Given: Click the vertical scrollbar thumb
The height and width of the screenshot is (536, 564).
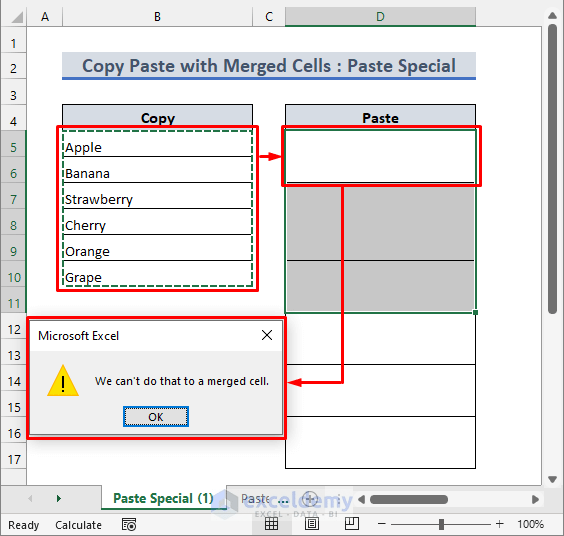Looking at the screenshot, I should point(552,169).
